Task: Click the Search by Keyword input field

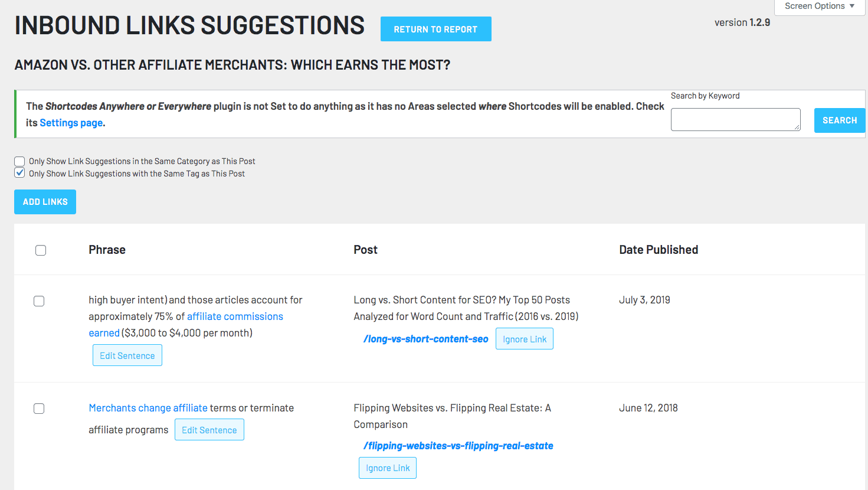Action: coord(735,119)
